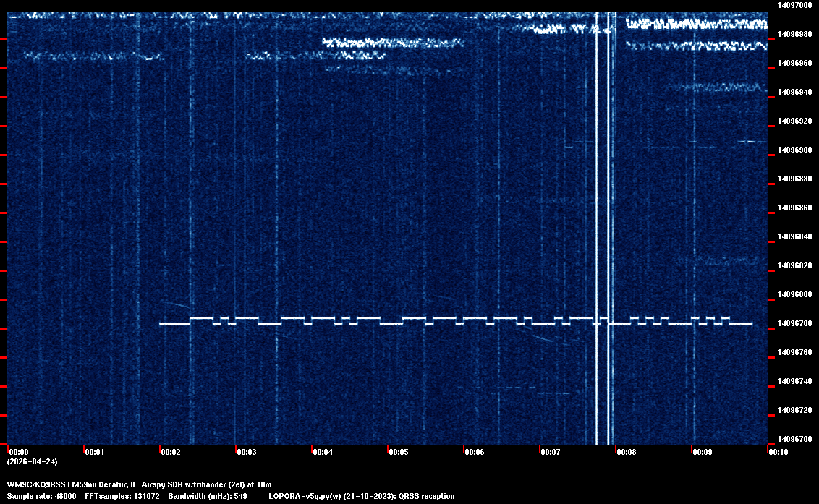Select the 00:10 time marker

tap(778, 452)
